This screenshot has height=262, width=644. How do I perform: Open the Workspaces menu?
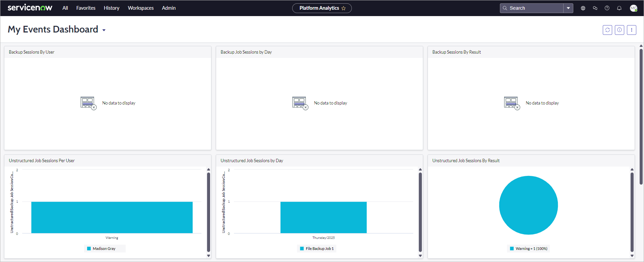(x=141, y=8)
